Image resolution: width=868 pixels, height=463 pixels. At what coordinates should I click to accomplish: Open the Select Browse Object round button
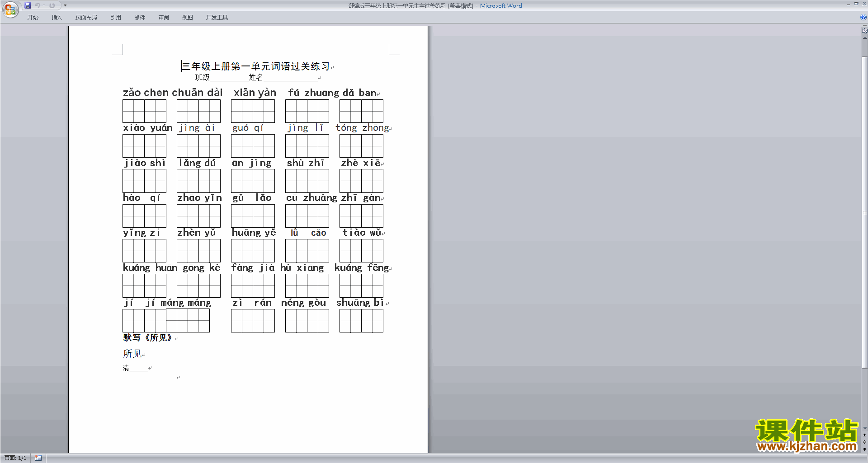pos(865,442)
